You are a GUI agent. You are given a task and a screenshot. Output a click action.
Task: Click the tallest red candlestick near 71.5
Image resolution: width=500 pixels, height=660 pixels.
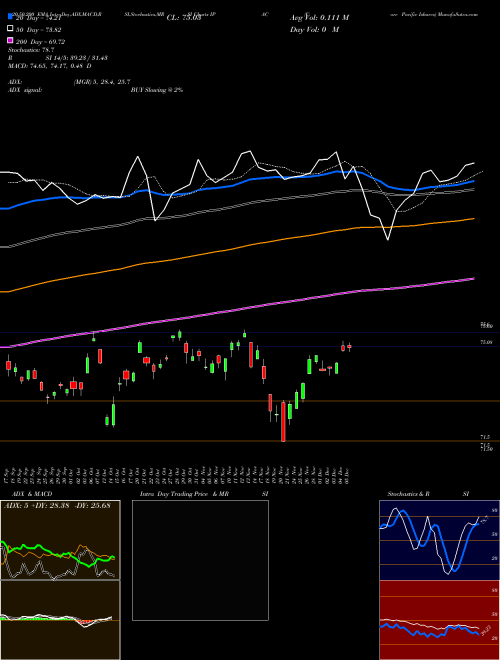tap(283, 422)
